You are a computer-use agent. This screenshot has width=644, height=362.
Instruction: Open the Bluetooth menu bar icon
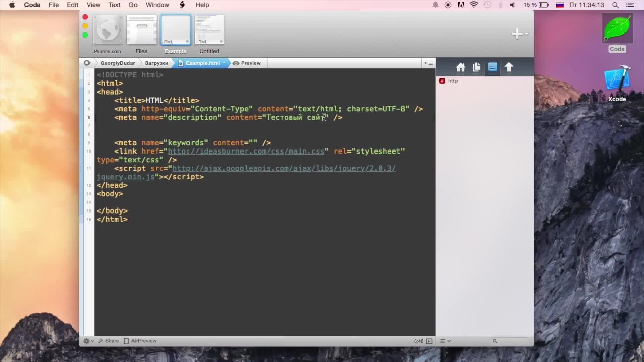(500, 5)
